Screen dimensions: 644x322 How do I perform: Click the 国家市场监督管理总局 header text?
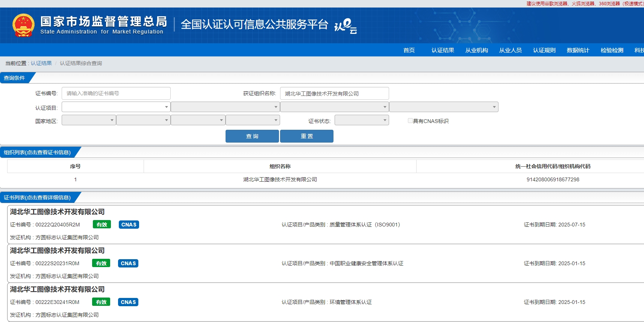pyautogui.click(x=104, y=21)
